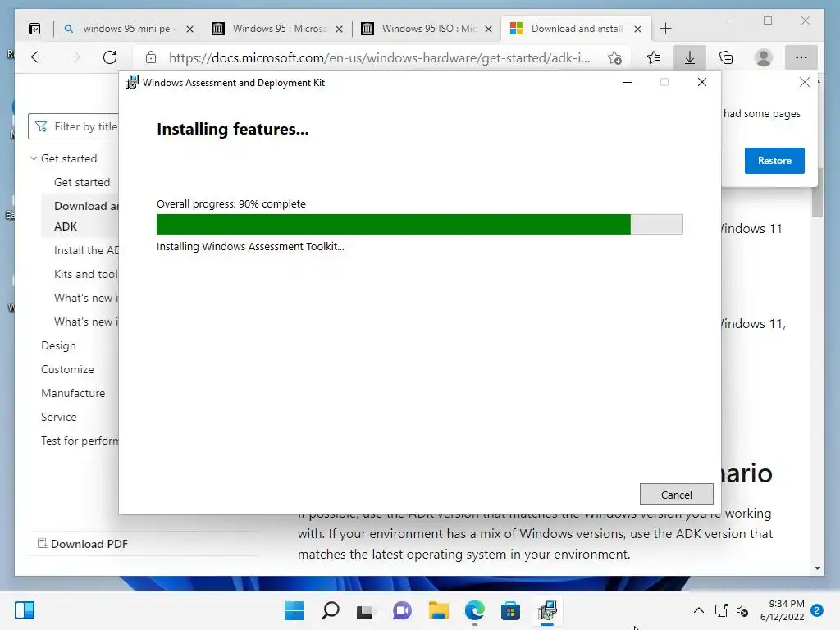
Task: Switch to 'Windows 95 ISO' tab
Action: tap(428, 29)
